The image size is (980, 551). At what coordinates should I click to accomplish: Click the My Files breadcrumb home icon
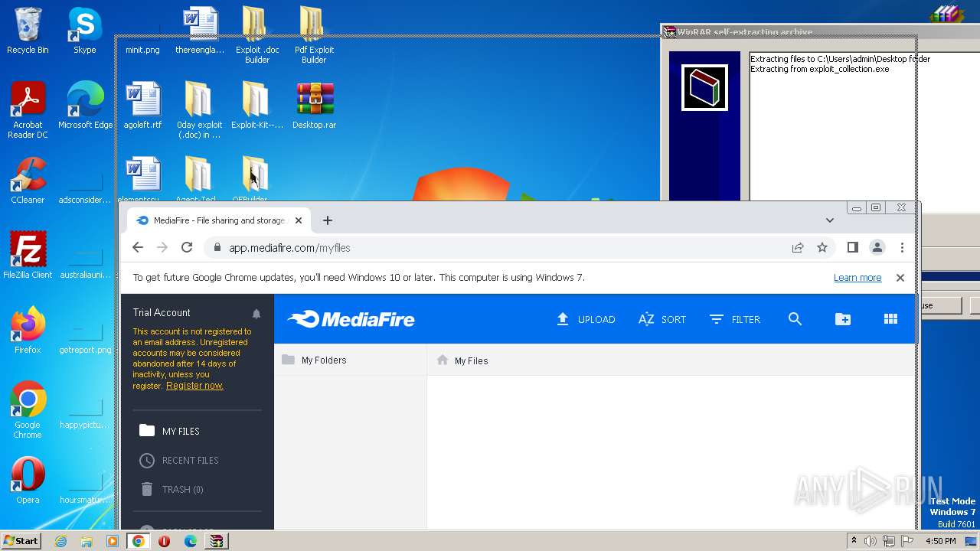[x=443, y=360]
